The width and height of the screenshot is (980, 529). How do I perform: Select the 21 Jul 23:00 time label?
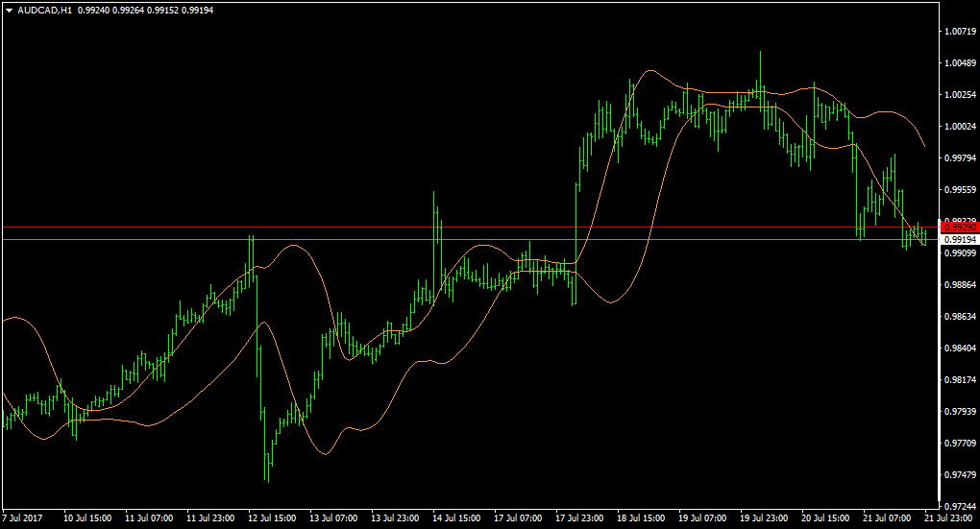click(x=948, y=518)
